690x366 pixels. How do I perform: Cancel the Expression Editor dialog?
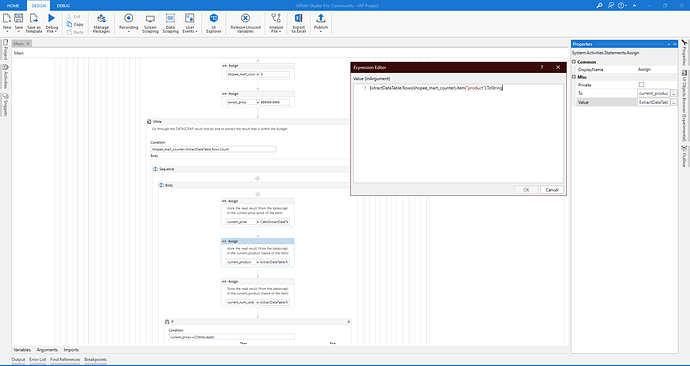(552, 190)
